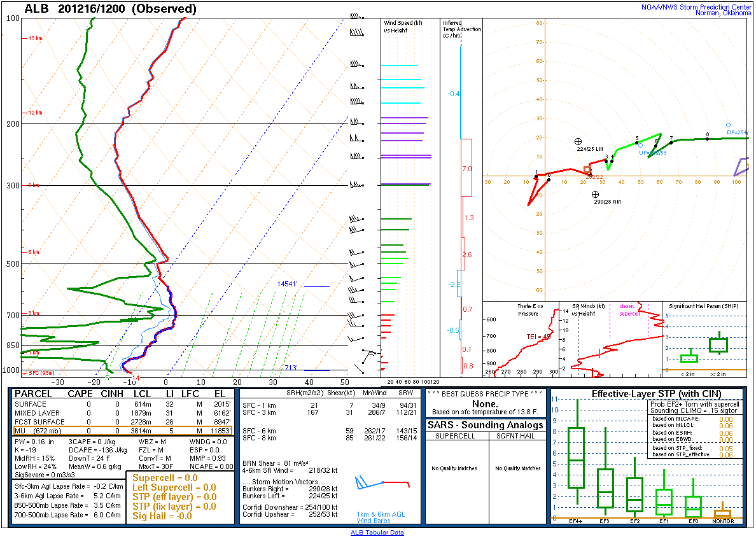This screenshot has height=539, width=756.
Task: Click the 'DownT = 24 F' value
Action: 89,458
